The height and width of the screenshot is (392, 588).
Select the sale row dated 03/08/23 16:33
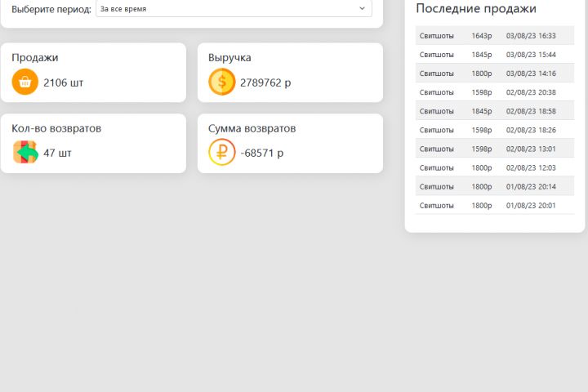click(x=495, y=36)
